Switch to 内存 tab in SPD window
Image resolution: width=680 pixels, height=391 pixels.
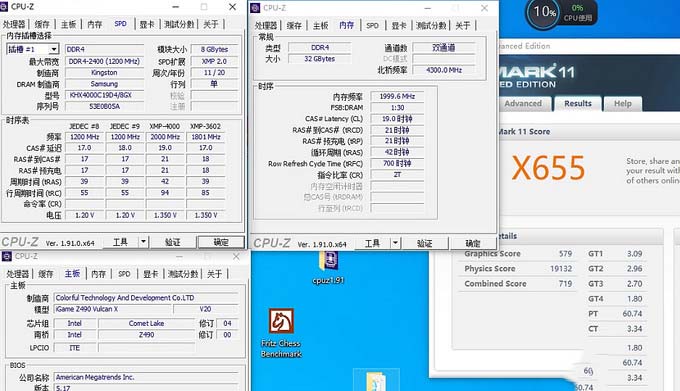[x=95, y=24]
